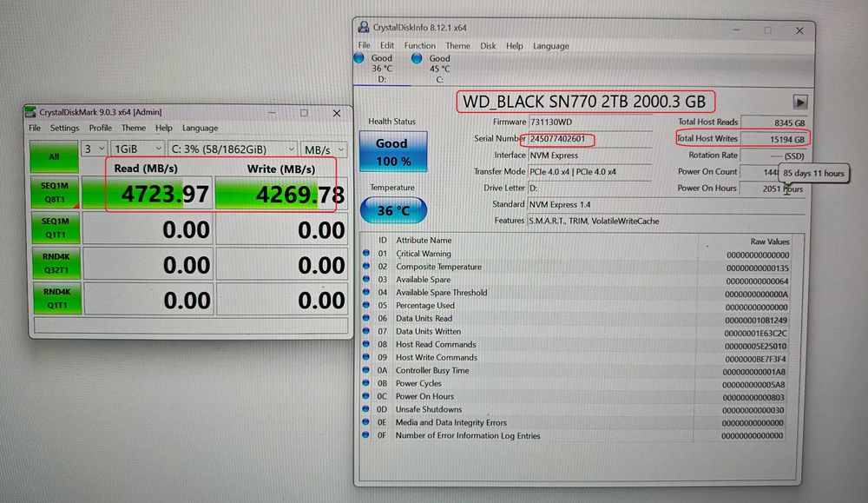This screenshot has width=868, height=503.
Task: Click the WD_BLACK SN770 2TB drive title
Action: [x=584, y=102]
